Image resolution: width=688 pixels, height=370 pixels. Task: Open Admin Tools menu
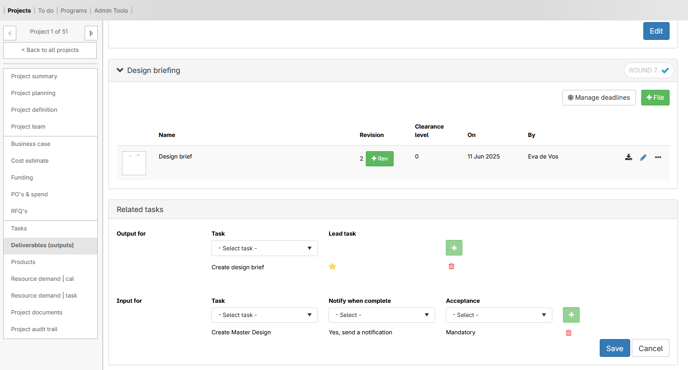click(111, 11)
